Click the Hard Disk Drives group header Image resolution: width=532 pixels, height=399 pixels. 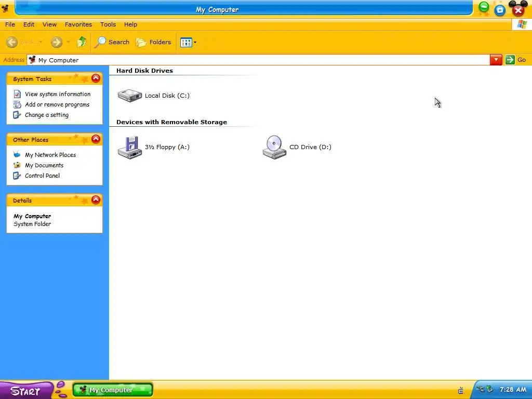[x=144, y=71]
